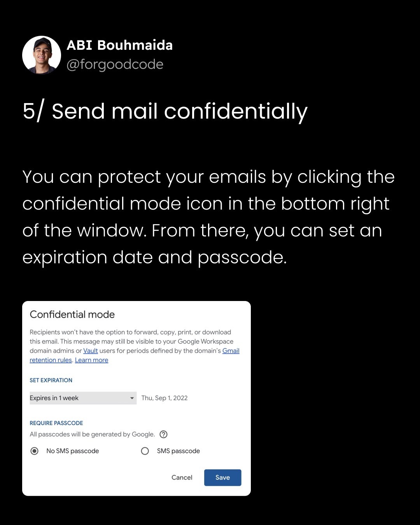Click the "Learn more" link
Screen dimensions: 420x525
pyautogui.click(x=91, y=360)
